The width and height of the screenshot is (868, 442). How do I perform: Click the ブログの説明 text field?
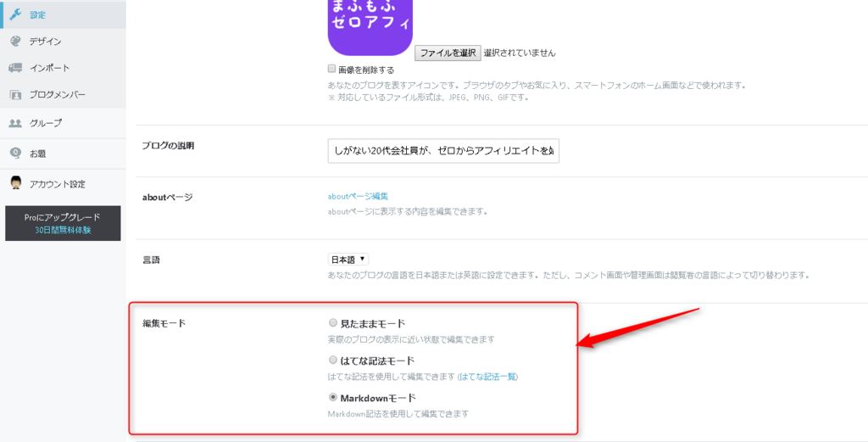(443, 151)
